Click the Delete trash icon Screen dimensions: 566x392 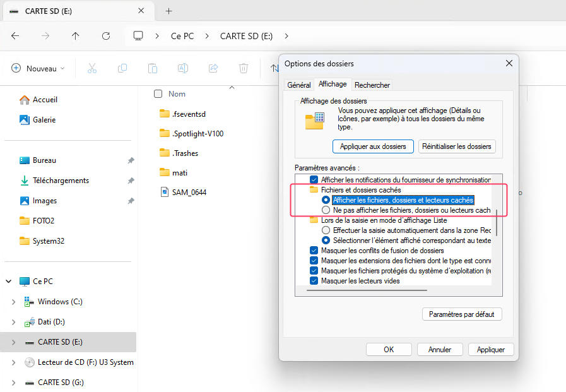pos(244,68)
